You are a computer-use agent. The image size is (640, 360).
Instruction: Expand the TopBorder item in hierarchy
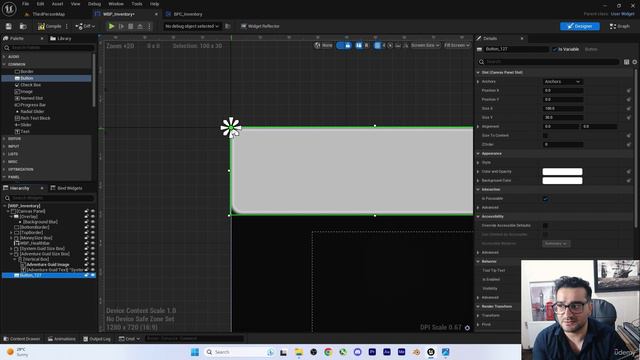tap(11, 233)
